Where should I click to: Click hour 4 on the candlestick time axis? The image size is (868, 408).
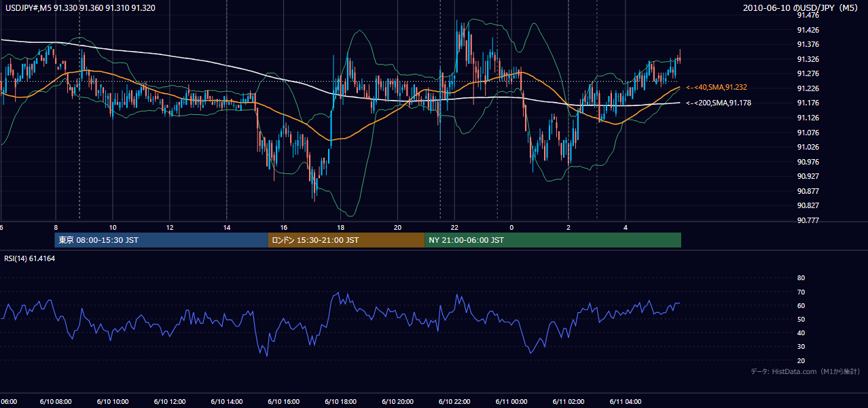pyautogui.click(x=626, y=227)
